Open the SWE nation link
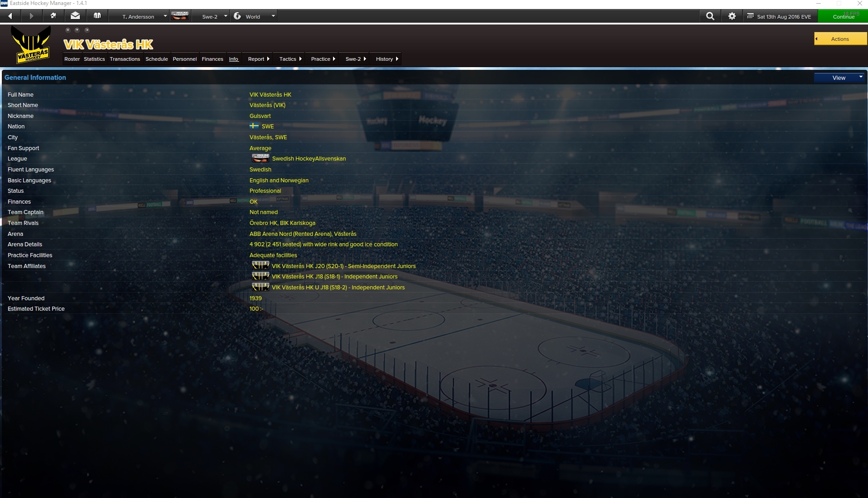Image resolution: width=868 pixels, height=498 pixels. pos(268,126)
